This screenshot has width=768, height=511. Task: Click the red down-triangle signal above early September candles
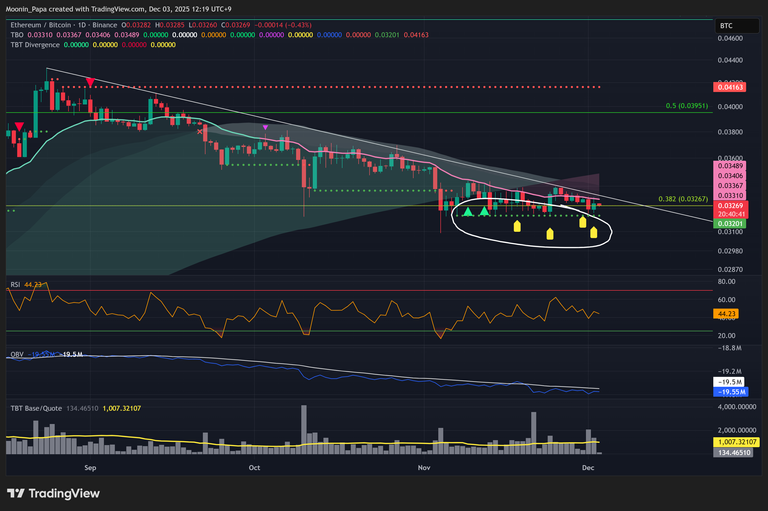tap(91, 82)
